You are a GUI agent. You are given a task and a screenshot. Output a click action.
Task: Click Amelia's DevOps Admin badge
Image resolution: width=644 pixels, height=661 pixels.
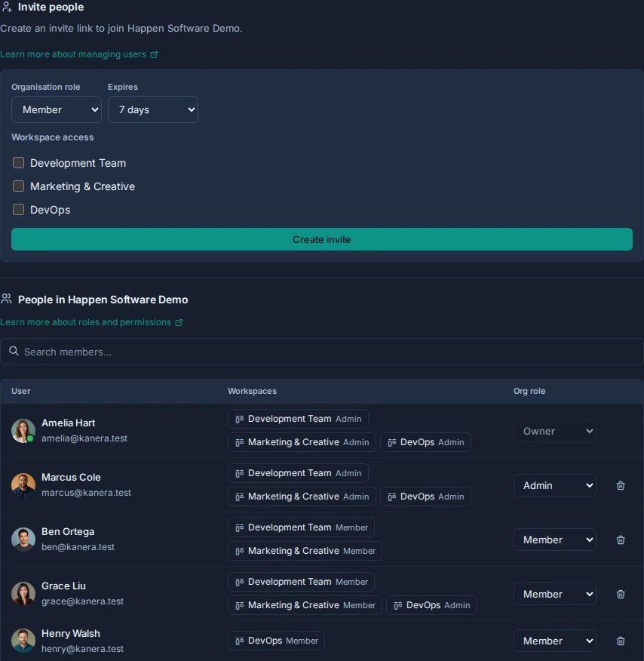425,442
